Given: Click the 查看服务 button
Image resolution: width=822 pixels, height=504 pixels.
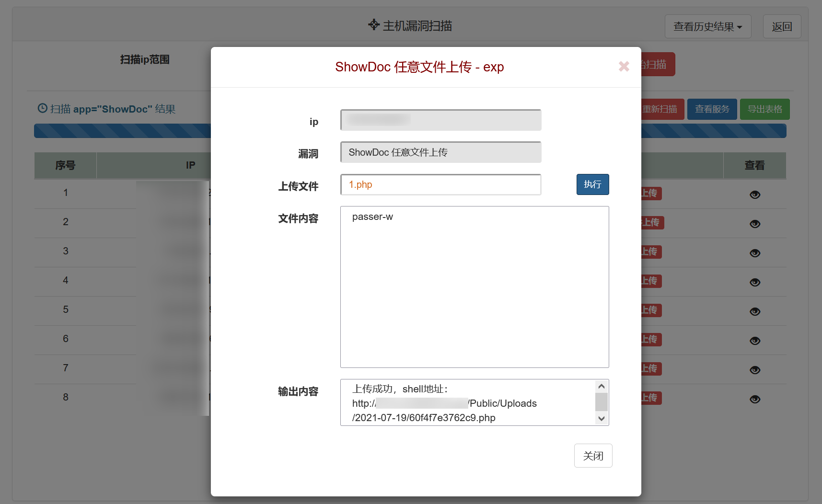Looking at the screenshot, I should pos(712,109).
